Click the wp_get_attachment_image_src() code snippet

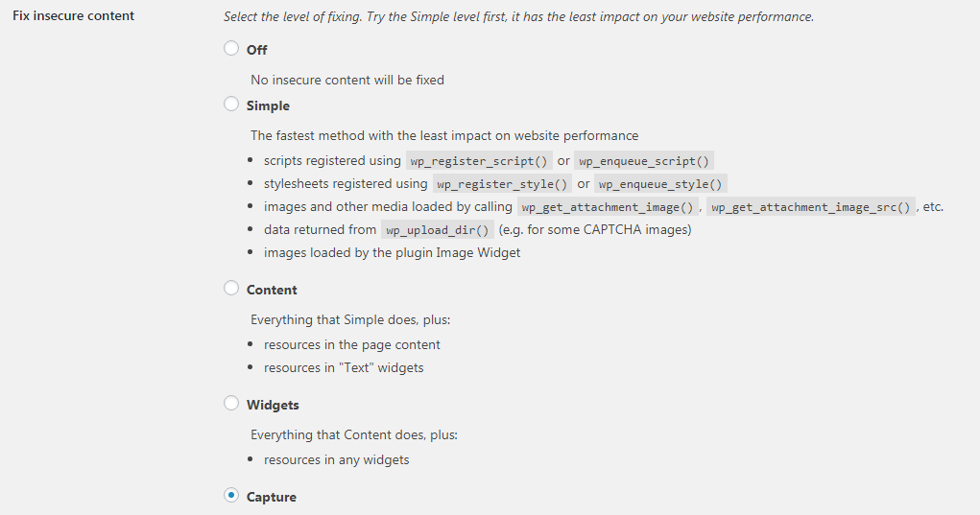tap(812, 207)
